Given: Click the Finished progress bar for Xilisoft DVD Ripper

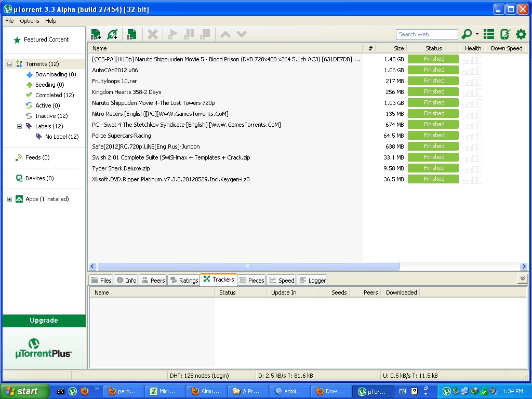Looking at the screenshot, I should [x=433, y=179].
